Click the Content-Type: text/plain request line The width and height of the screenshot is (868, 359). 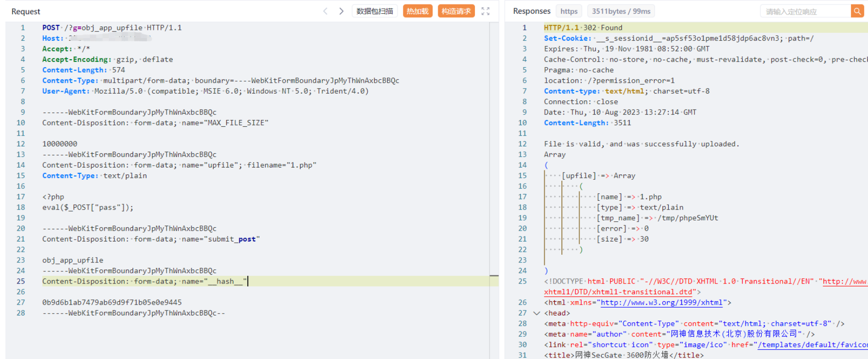94,176
